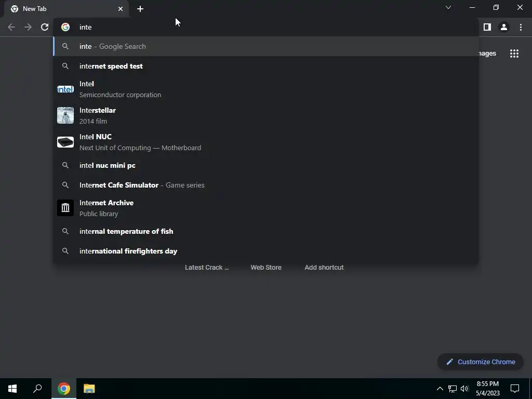Expand the tab search chevron
Screen dimensions: 532x399
tap(448, 7)
